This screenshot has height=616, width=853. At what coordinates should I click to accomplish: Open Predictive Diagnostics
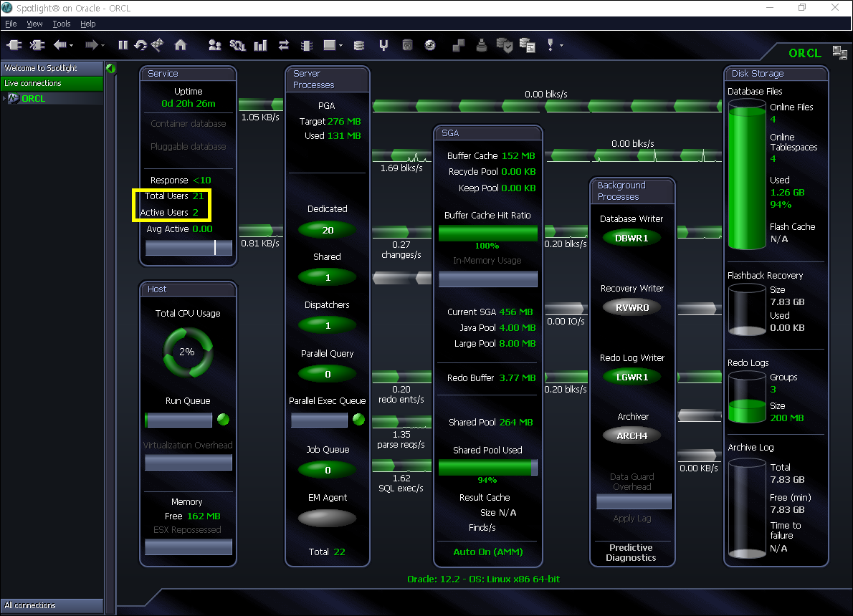(631, 552)
